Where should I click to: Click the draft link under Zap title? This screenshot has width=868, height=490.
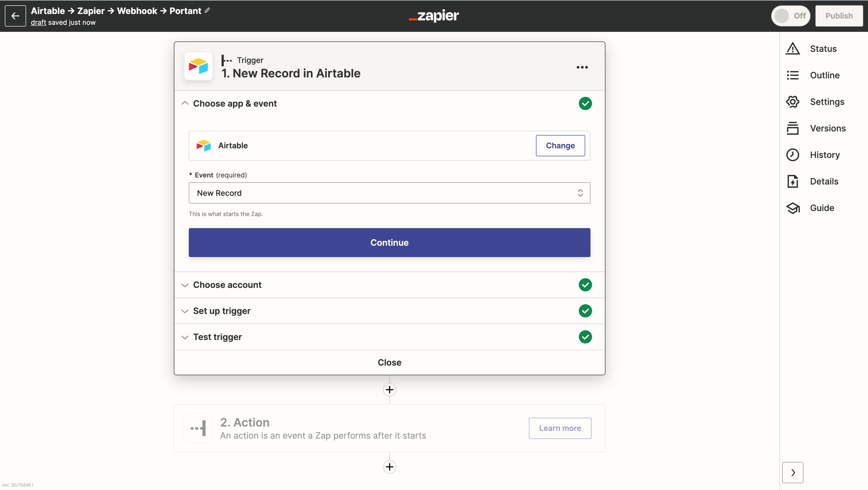tap(38, 23)
